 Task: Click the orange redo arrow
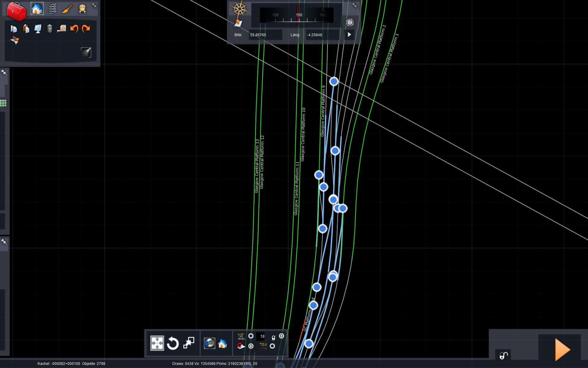(86, 29)
